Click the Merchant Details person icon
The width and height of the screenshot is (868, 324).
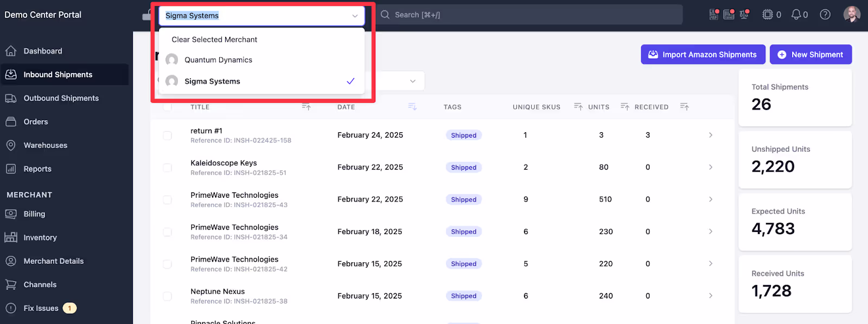tap(11, 261)
